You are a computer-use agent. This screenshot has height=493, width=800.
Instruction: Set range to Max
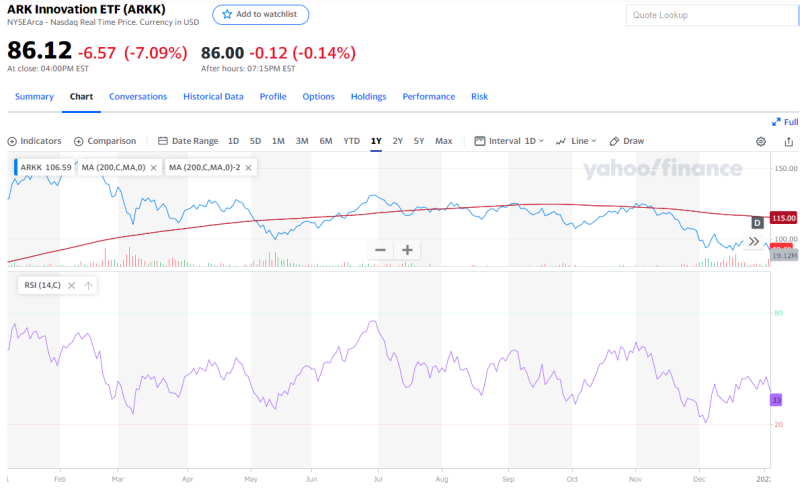(x=443, y=141)
